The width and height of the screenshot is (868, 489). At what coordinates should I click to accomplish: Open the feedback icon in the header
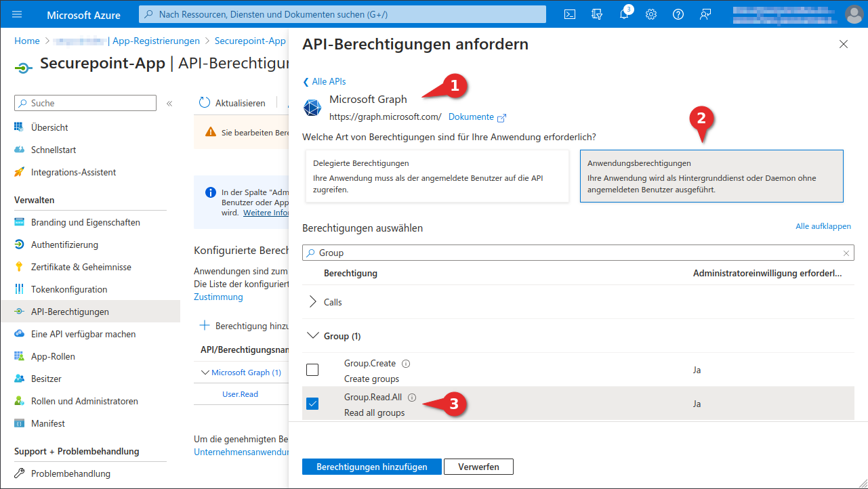click(x=705, y=14)
